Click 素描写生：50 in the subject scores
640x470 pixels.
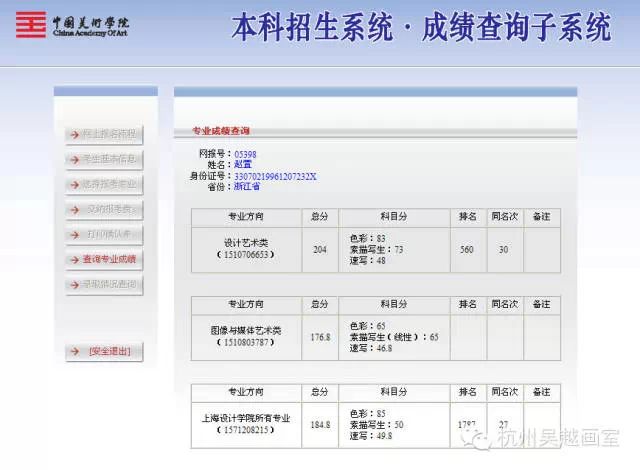pyautogui.click(x=376, y=425)
